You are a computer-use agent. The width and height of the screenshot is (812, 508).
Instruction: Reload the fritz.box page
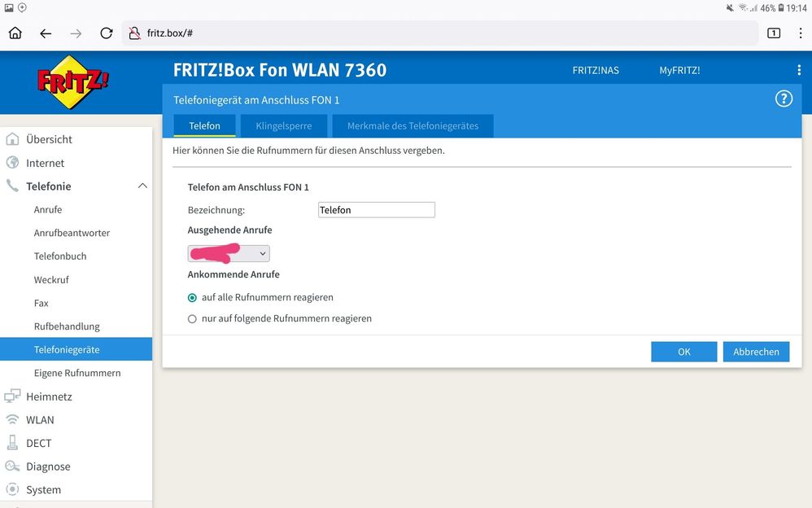(x=106, y=33)
